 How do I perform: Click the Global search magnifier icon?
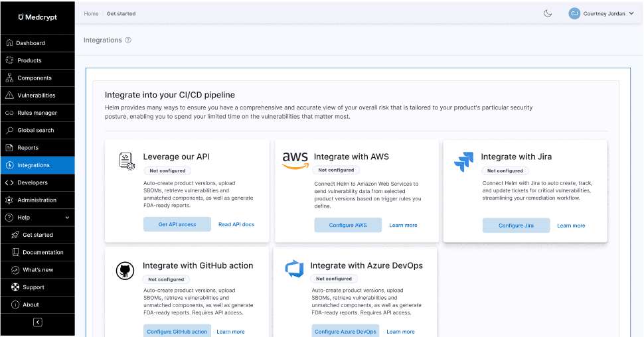pyautogui.click(x=9, y=130)
